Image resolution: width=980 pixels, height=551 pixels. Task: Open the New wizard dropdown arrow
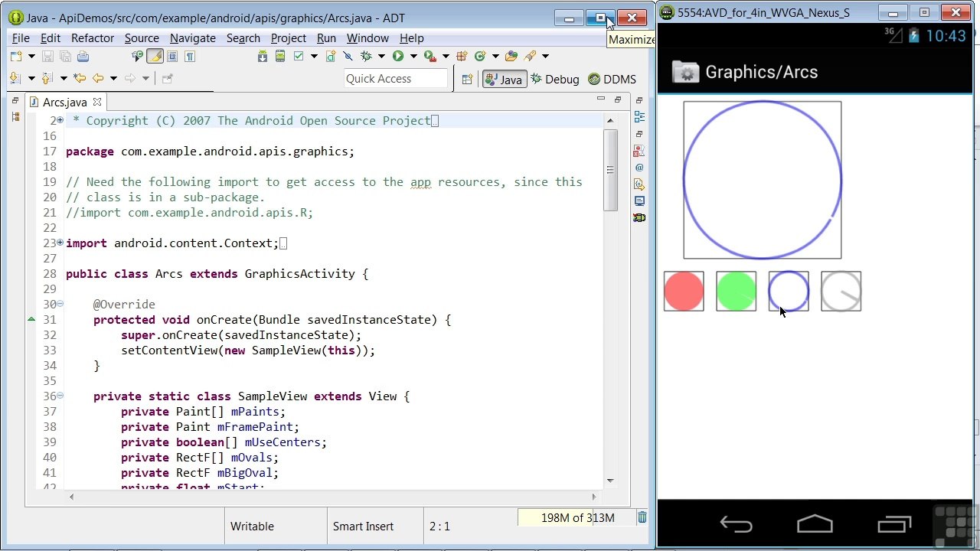(x=31, y=57)
